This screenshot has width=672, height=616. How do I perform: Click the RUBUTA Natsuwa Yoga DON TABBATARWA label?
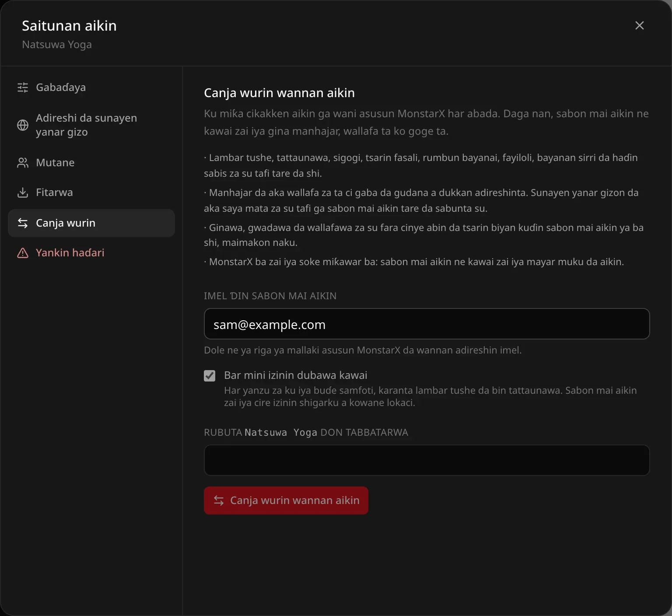(x=306, y=433)
